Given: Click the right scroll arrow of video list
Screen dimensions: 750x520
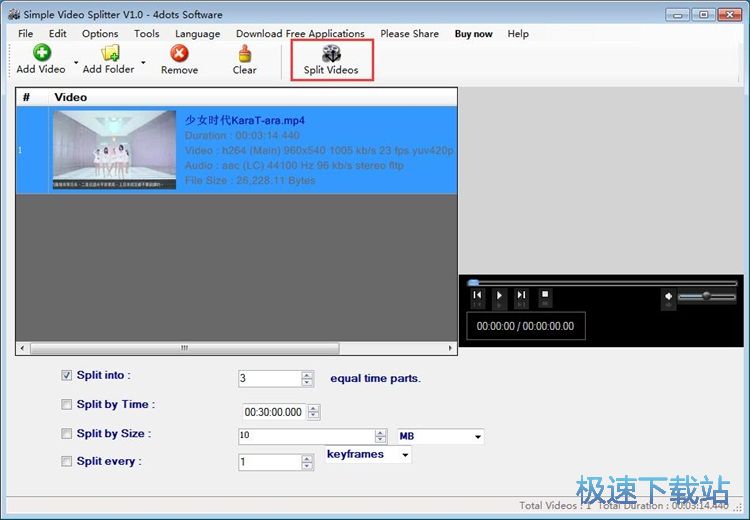Looking at the screenshot, I should tap(450, 348).
